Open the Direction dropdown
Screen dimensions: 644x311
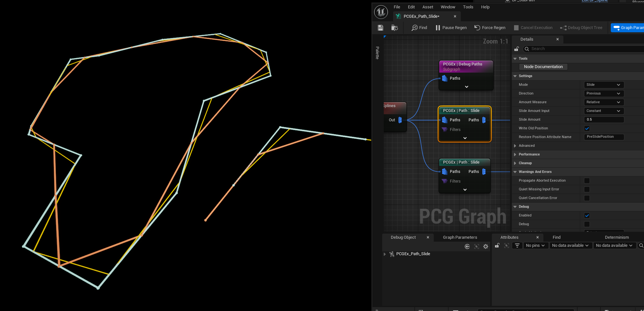point(604,94)
